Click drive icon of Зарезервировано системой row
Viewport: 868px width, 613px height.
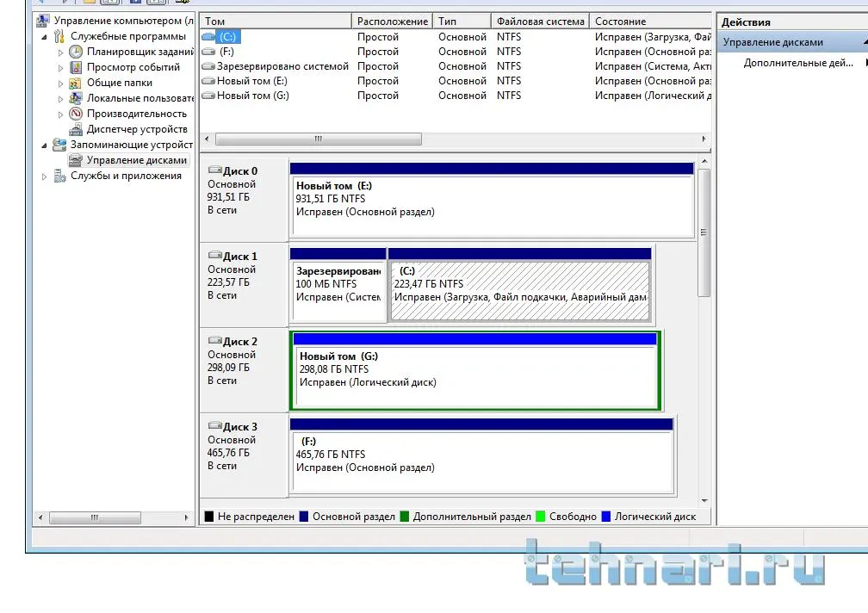pyautogui.click(x=208, y=65)
